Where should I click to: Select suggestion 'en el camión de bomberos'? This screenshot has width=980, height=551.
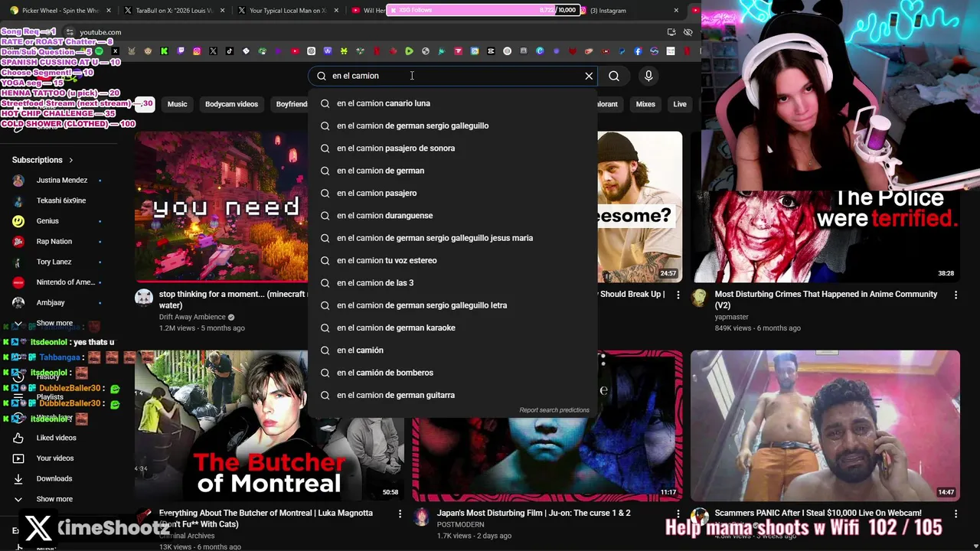point(452,373)
